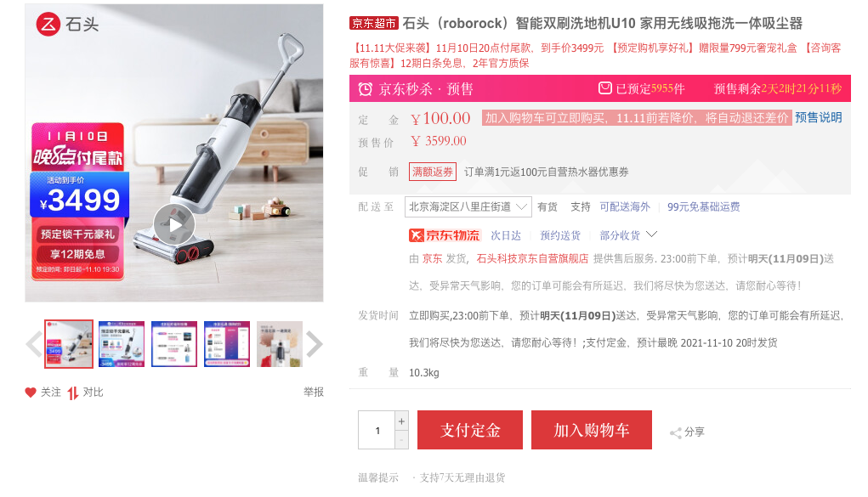
Task: Click the share icon next to 分享
Action: click(675, 432)
